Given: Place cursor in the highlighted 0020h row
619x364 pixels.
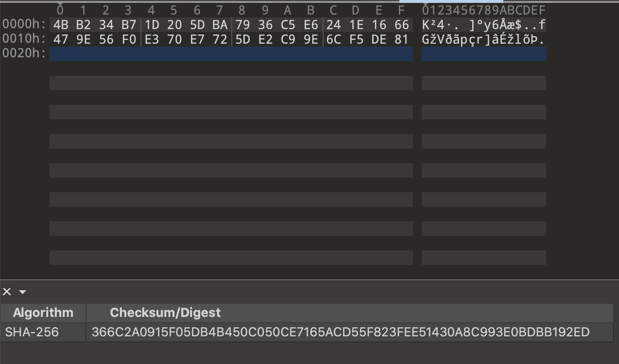Looking at the screenshot, I should (231, 54).
